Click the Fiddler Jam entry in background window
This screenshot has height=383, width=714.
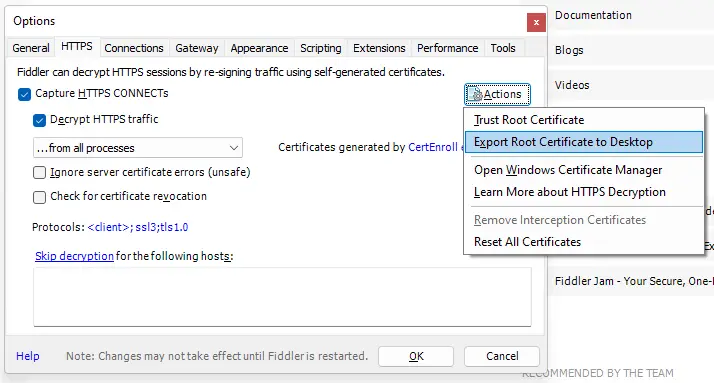coord(634,281)
